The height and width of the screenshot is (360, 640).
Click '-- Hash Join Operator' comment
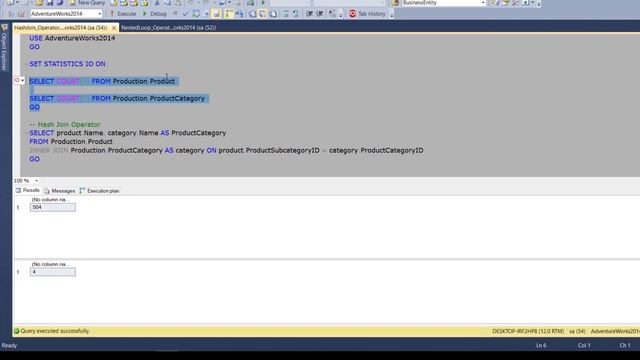click(x=64, y=124)
